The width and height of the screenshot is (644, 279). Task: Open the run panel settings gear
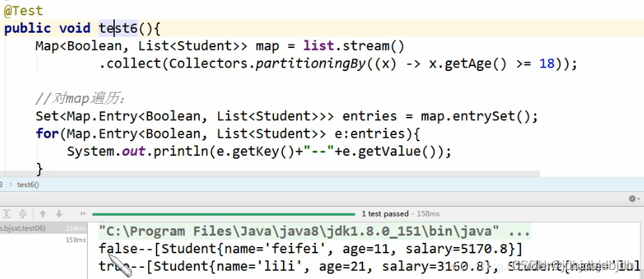coord(634,199)
